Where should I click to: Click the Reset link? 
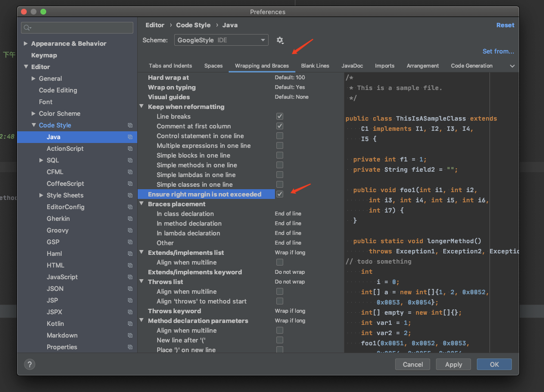(505, 25)
